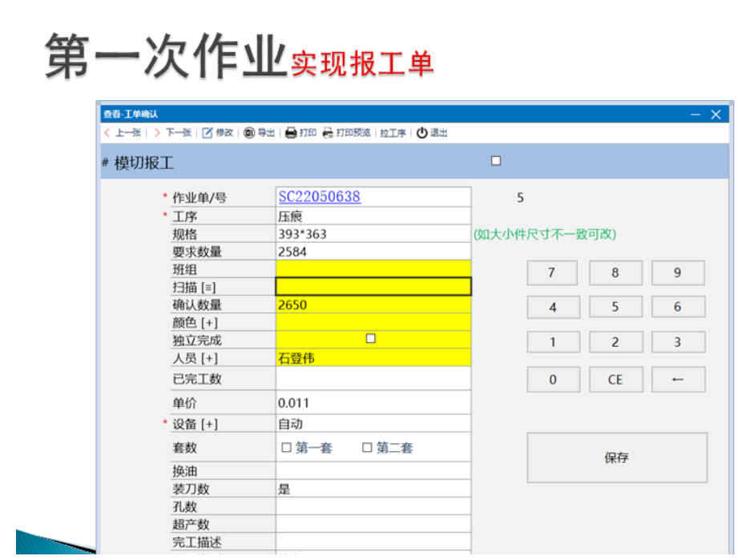Click the 打印 print icon
Image resolution: width=746 pixels, height=560 pixels.
[292, 133]
